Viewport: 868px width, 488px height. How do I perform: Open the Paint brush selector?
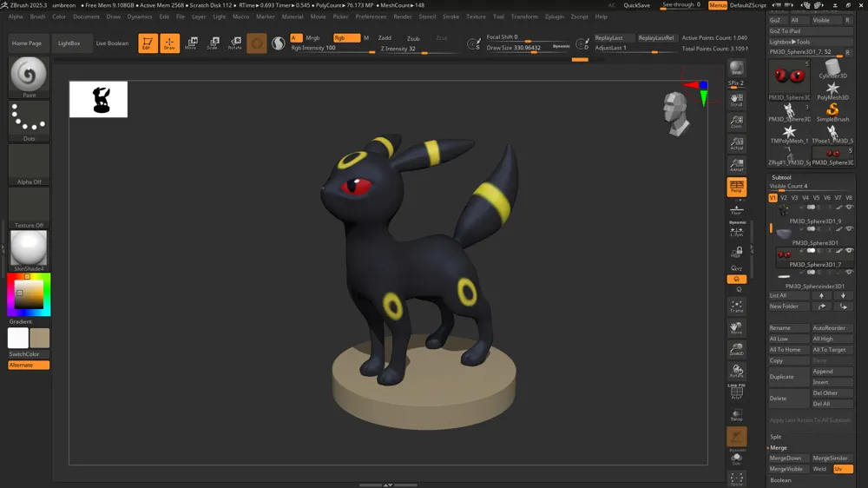(29, 77)
